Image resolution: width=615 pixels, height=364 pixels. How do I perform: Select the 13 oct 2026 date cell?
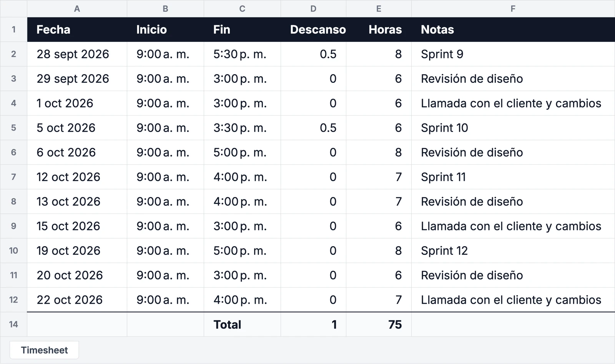(77, 202)
